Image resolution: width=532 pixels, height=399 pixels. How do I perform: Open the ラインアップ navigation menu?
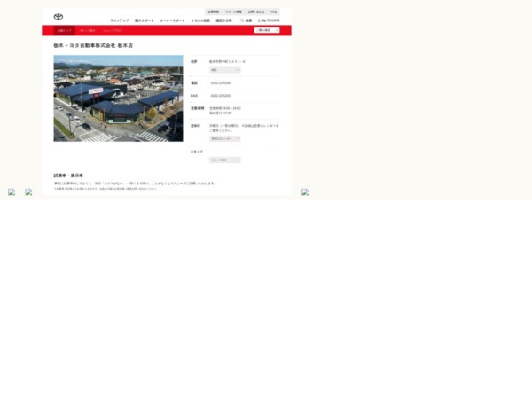tap(120, 20)
